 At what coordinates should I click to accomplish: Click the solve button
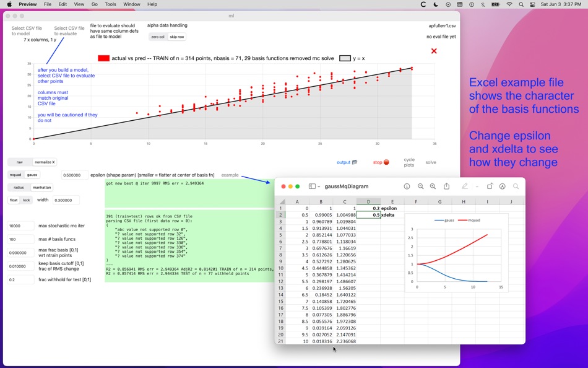(431, 162)
